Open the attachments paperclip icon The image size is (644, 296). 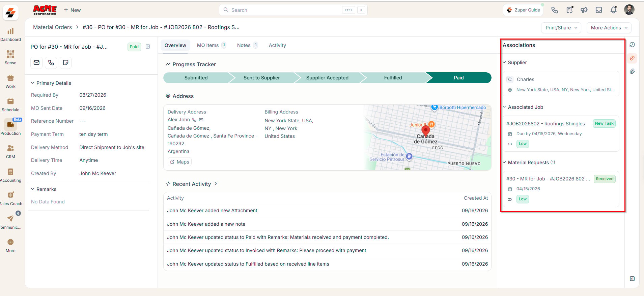[x=632, y=71]
